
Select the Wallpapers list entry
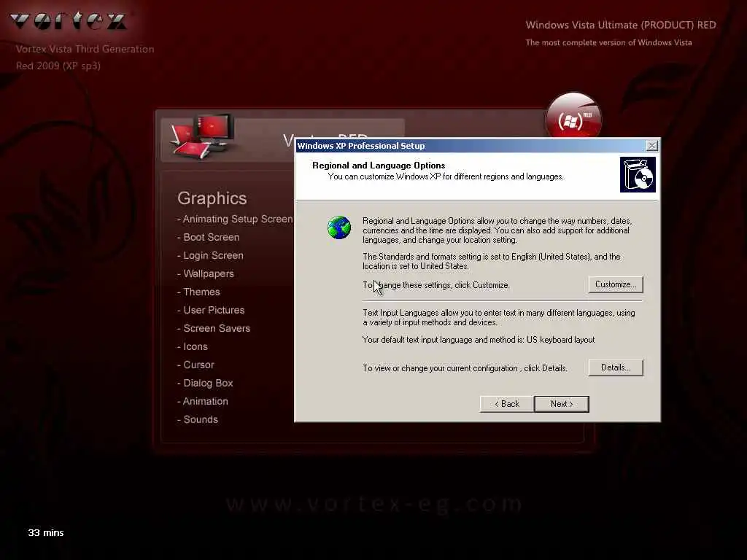[x=205, y=274]
